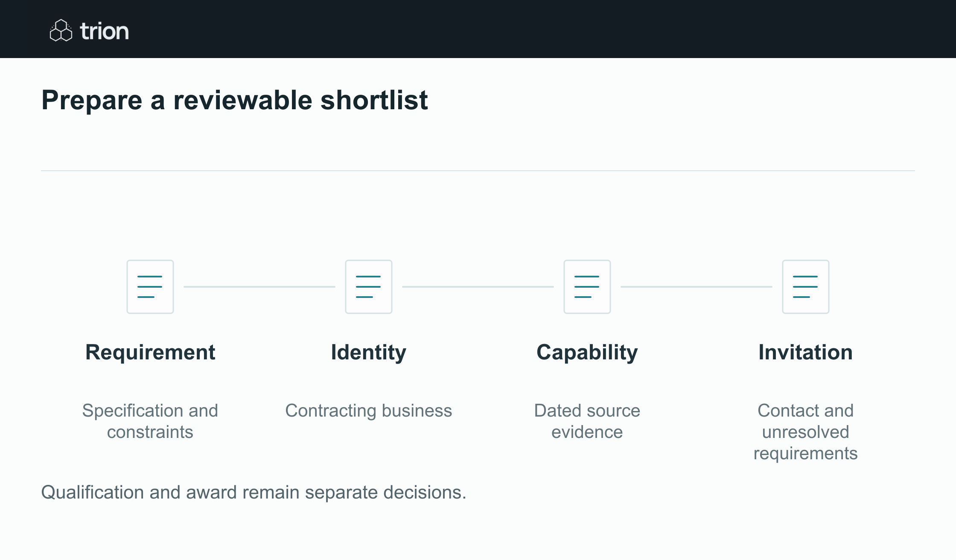The height and width of the screenshot is (560, 956).
Task: Select the document icon above Capability
Action: pyautogui.click(x=587, y=287)
